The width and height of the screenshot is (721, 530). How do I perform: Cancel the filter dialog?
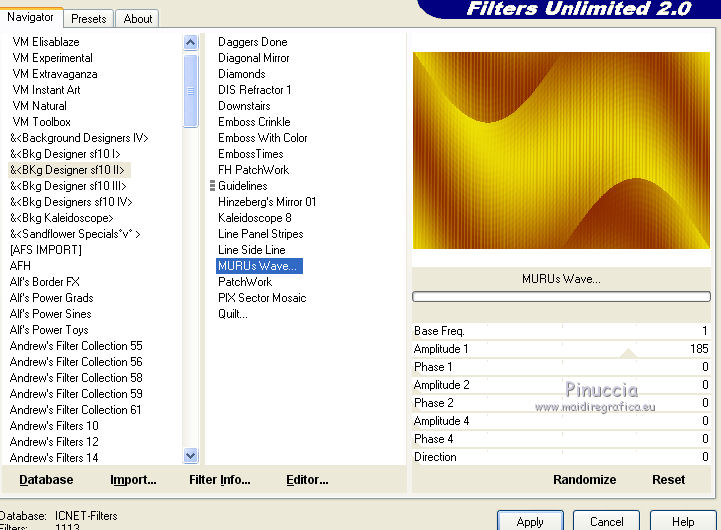607,521
